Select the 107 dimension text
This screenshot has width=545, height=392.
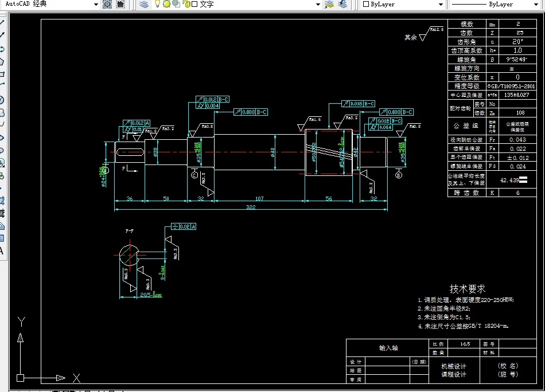click(x=259, y=199)
